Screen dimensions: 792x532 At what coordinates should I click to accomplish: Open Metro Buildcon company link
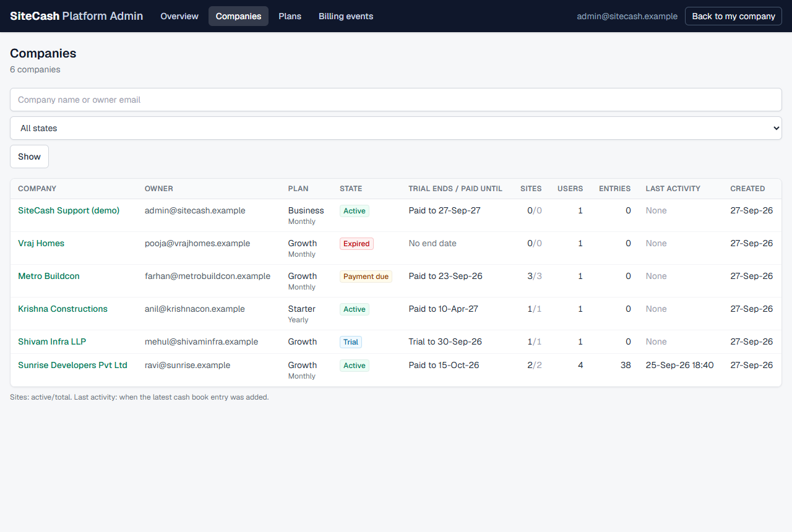pyautogui.click(x=49, y=276)
